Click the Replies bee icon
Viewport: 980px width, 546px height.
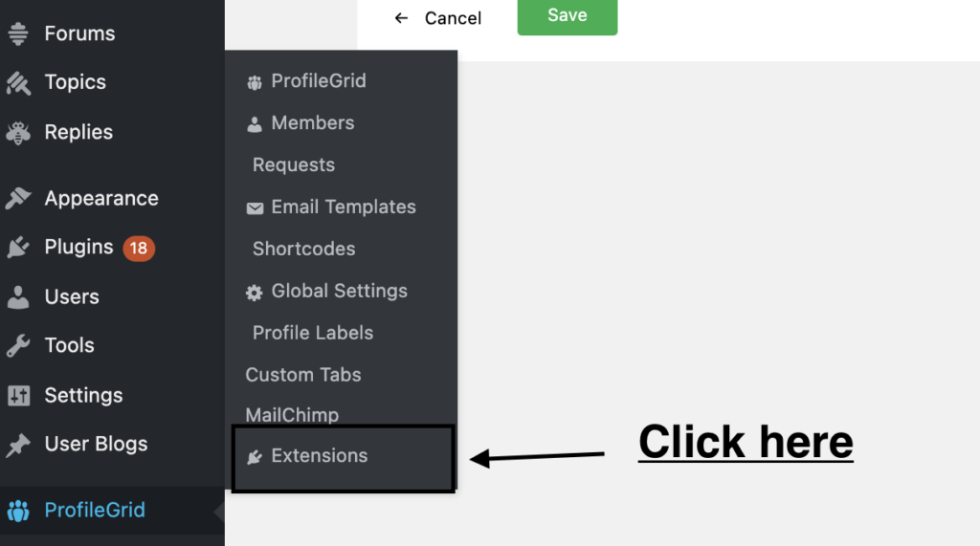pyautogui.click(x=17, y=133)
